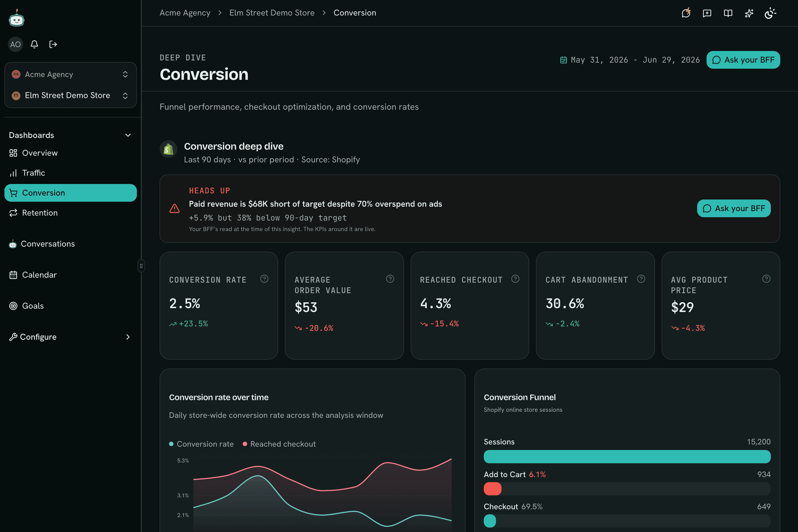Click Cart Abandonment help question icon
The height and width of the screenshot is (532, 798).
click(641, 279)
